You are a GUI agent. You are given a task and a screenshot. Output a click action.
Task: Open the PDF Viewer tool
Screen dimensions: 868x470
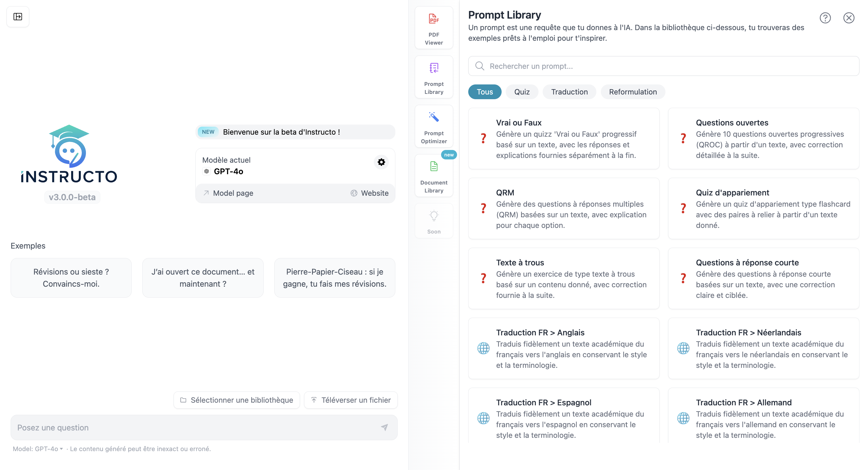pos(434,28)
